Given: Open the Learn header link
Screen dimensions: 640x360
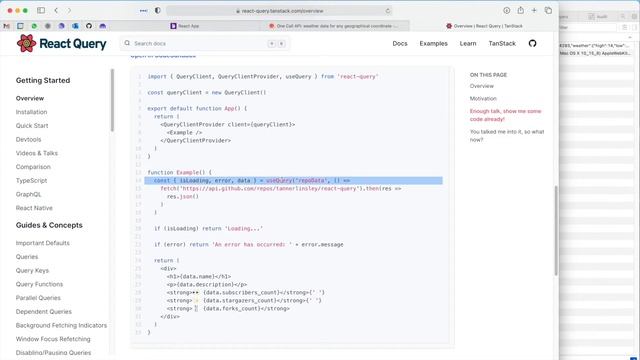Looking at the screenshot, I should coord(468,43).
